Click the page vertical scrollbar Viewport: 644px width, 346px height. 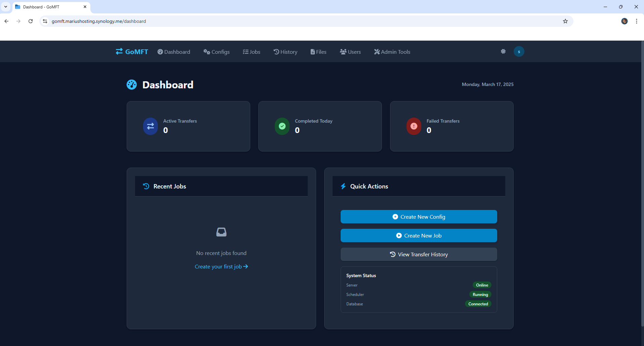[x=642, y=183]
